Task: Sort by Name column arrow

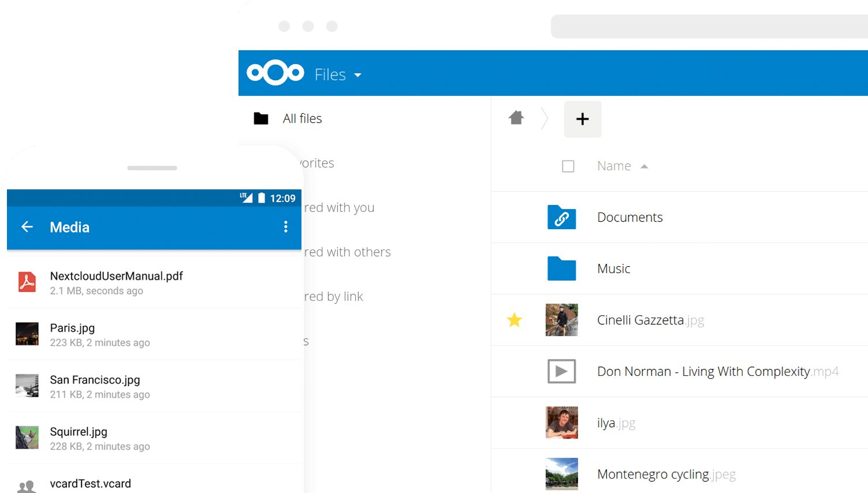Action: pyautogui.click(x=645, y=166)
